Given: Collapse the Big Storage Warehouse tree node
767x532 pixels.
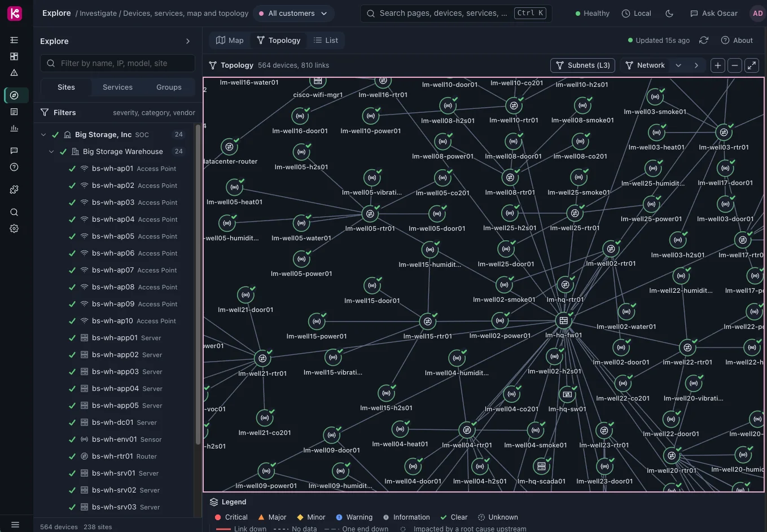Looking at the screenshot, I should 51,152.
